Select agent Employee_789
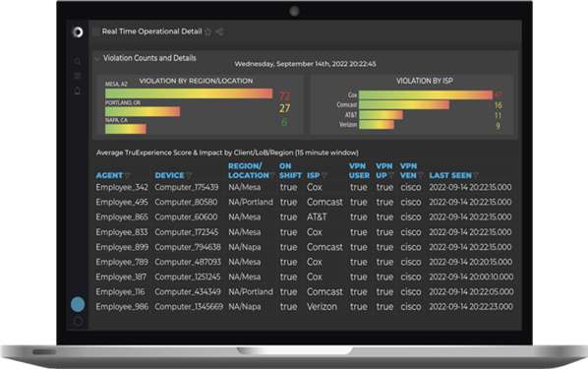 pyautogui.click(x=122, y=262)
